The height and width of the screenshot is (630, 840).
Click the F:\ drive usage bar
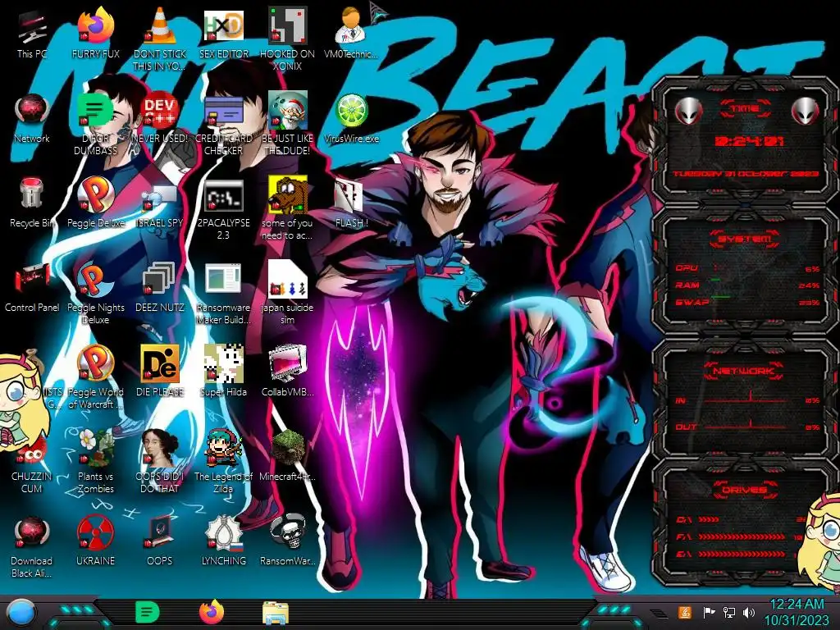(x=742, y=536)
